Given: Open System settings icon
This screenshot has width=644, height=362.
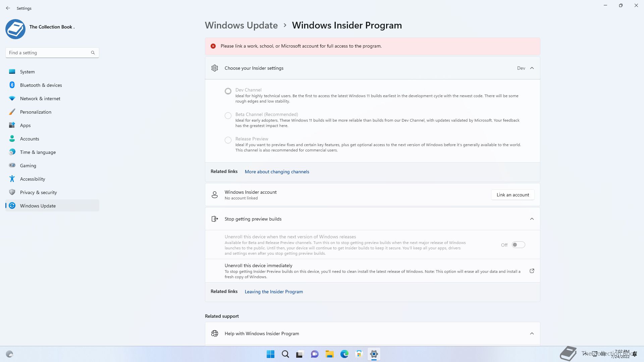Looking at the screenshot, I should pos(12,71).
